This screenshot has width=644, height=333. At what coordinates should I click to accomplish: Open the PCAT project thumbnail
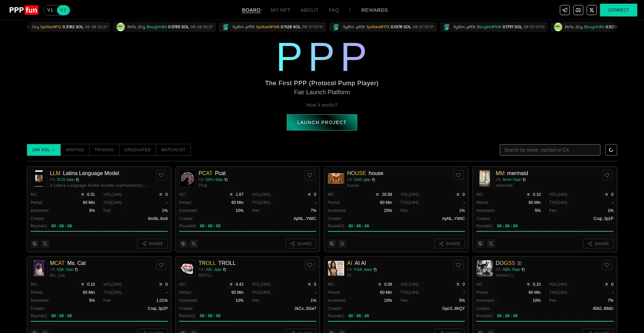coord(187,178)
